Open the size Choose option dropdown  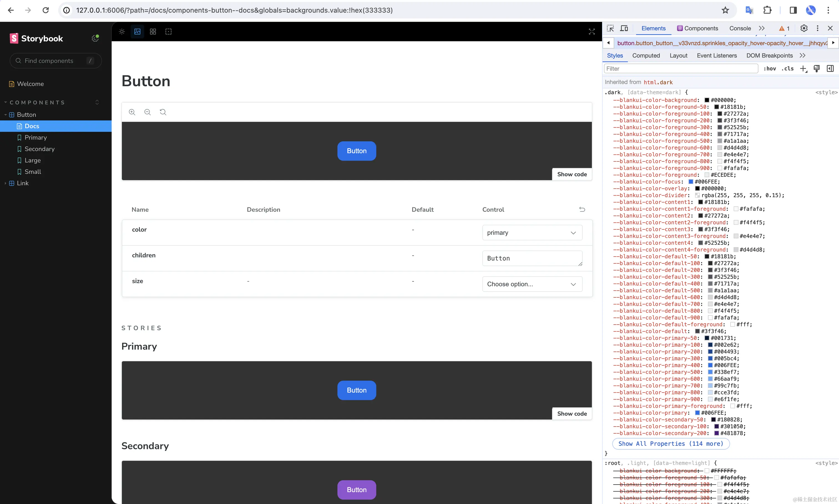[x=532, y=284]
